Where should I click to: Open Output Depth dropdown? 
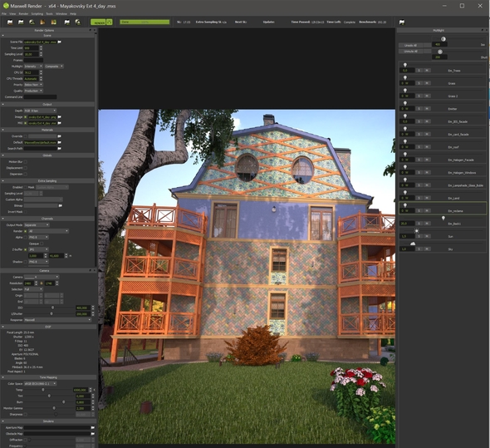point(40,111)
